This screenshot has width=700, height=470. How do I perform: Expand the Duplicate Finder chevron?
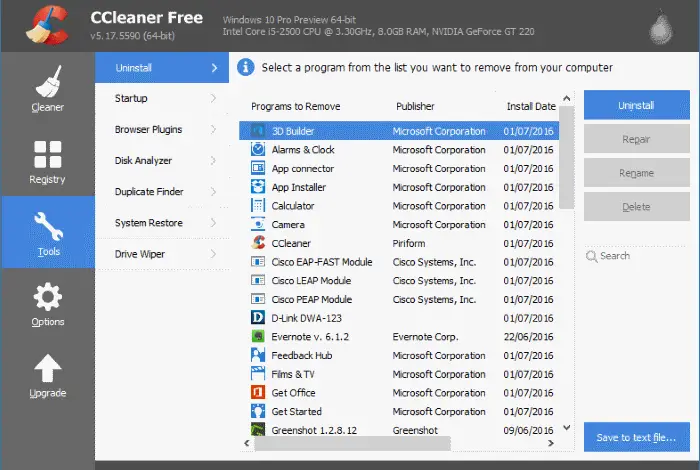[213, 192]
